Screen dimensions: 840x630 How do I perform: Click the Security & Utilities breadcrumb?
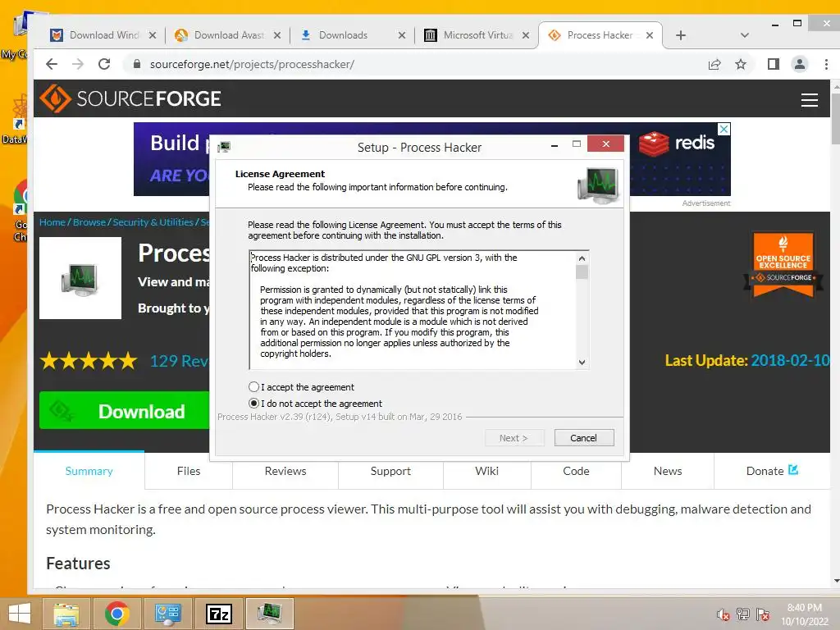pos(153,222)
